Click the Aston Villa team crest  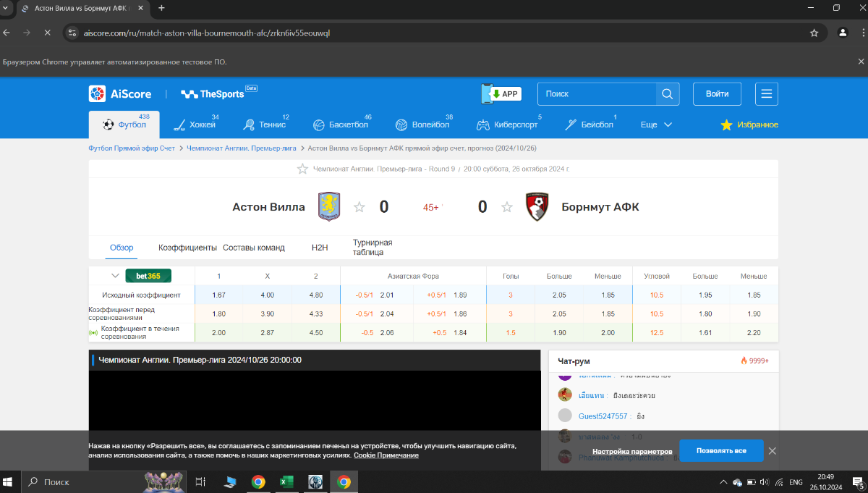click(329, 207)
